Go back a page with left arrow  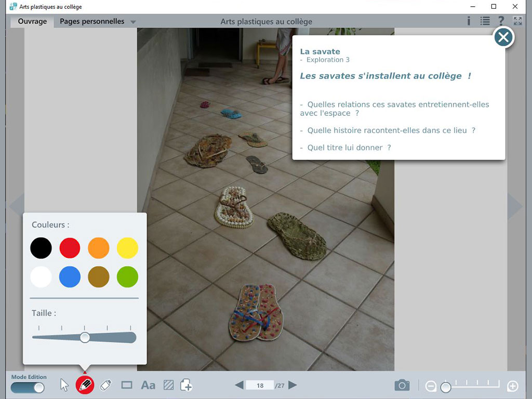(x=239, y=385)
